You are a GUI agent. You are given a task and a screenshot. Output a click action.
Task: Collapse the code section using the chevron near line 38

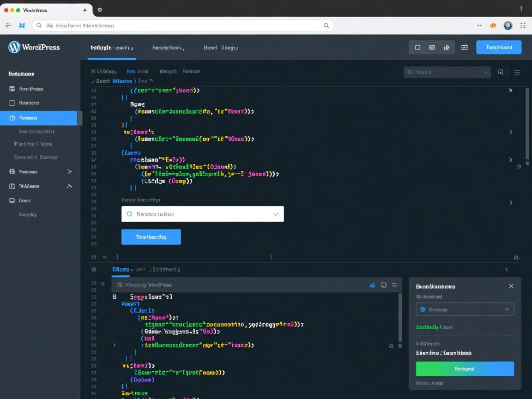(x=105, y=257)
